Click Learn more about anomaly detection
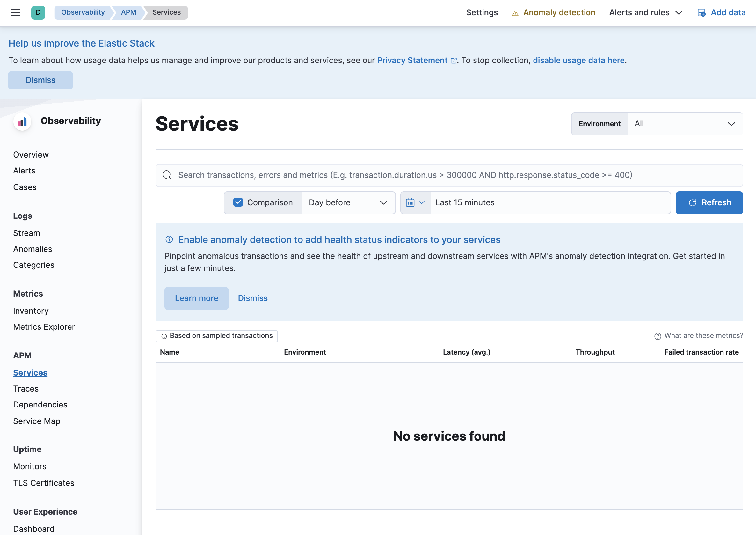756x535 pixels. (x=197, y=298)
